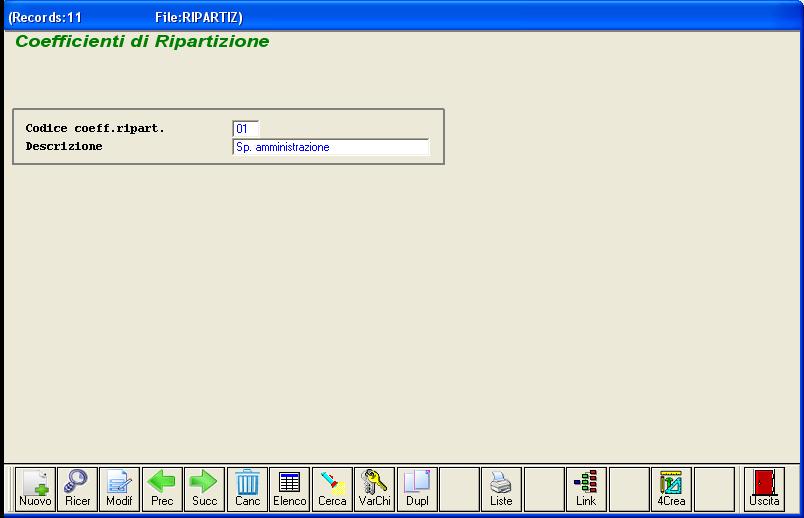Image resolution: width=804 pixels, height=518 pixels.
Task: Select the 'Descrizione' label text
Action: 64,146
